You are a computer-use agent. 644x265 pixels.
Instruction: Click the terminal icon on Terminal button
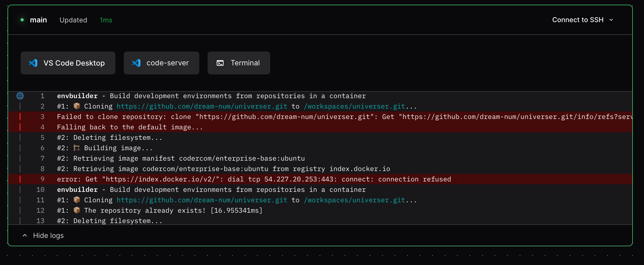pos(220,63)
